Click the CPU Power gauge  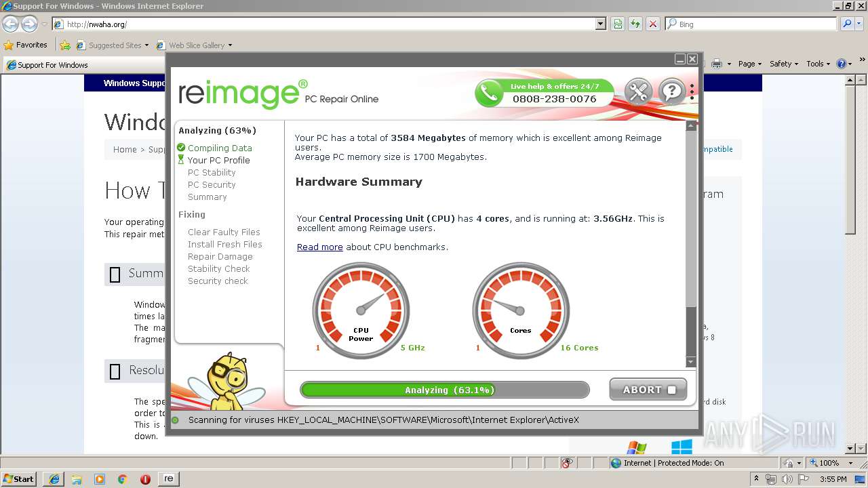pyautogui.click(x=361, y=310)
